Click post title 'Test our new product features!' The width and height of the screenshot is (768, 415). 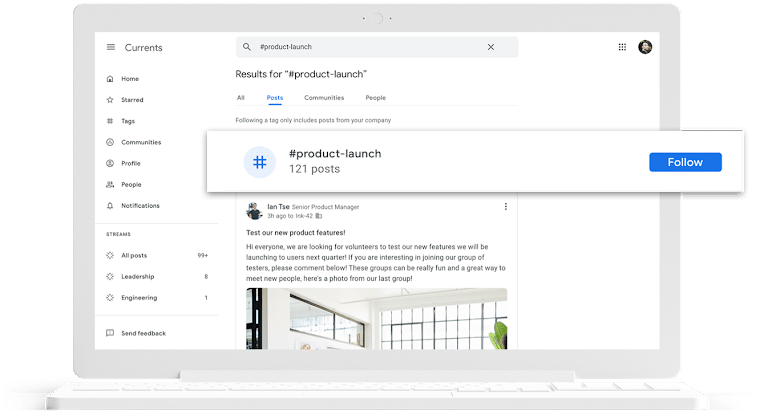point(296,233)
